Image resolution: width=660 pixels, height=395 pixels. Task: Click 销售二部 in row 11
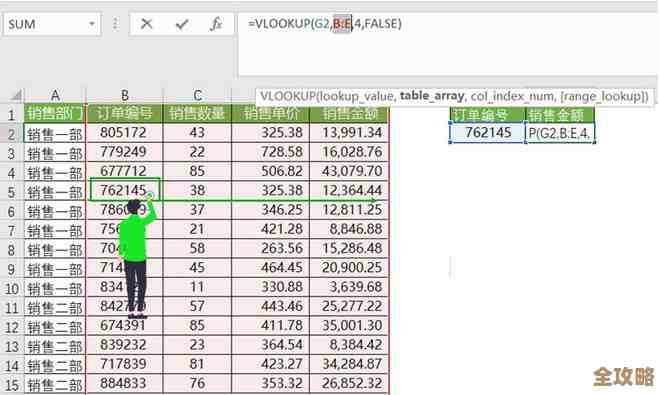click(55, 308)
